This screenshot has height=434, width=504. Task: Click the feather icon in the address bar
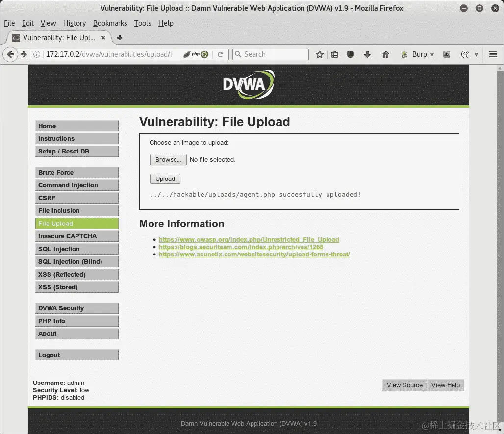click(x=187, y=54)
